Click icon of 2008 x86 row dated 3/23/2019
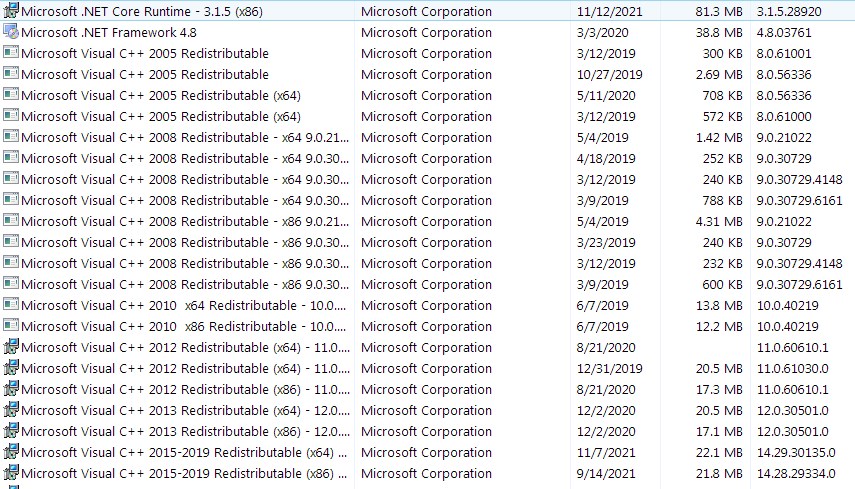Viewport: 855px width, 489px height. click(x=11, y=242)
